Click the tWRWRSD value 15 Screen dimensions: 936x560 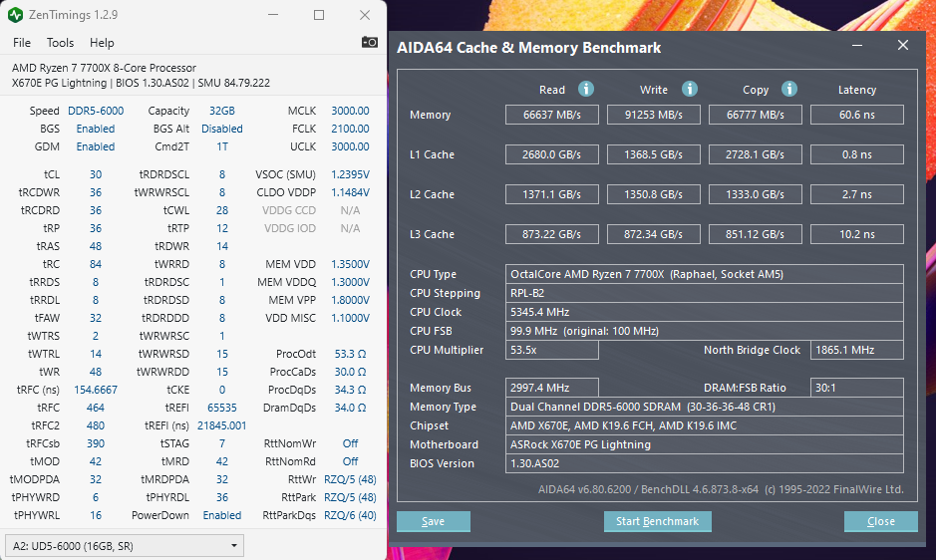222,354
